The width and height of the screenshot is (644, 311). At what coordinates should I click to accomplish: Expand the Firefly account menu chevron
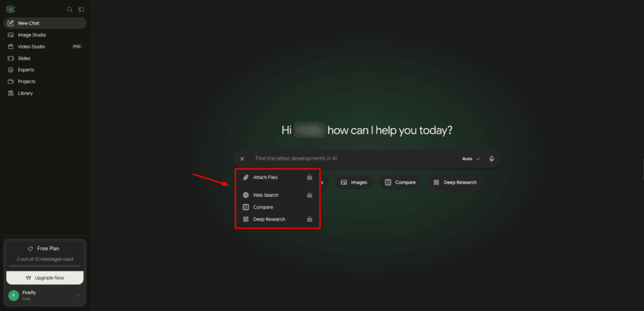(79, 295)
